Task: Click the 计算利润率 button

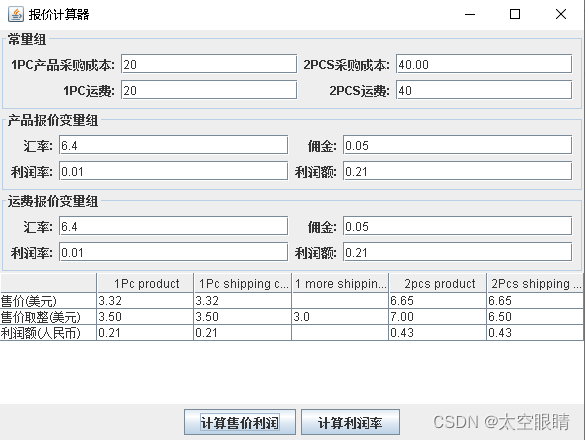Action: pyautogui.click(x=350, y=422)
